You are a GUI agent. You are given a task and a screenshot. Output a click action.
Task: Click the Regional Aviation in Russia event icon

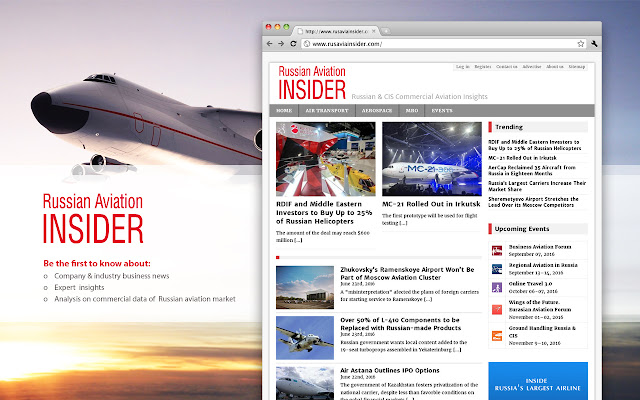click(x=497, y=269)
